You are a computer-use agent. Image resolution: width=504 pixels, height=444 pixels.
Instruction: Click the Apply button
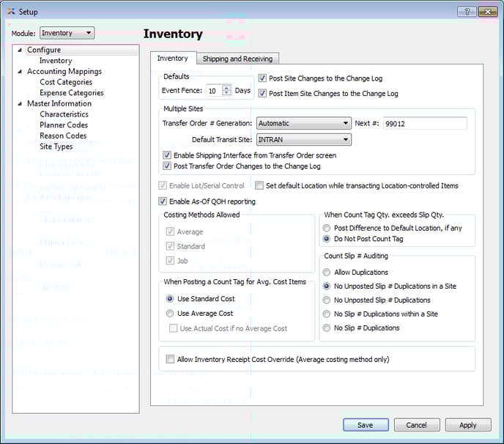click(467, 425)
